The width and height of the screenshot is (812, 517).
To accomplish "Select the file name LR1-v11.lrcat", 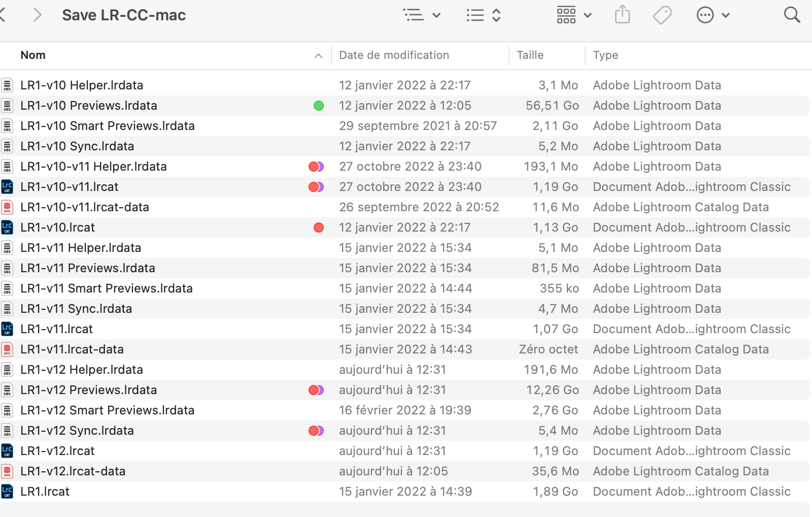I will click(56, 329).
